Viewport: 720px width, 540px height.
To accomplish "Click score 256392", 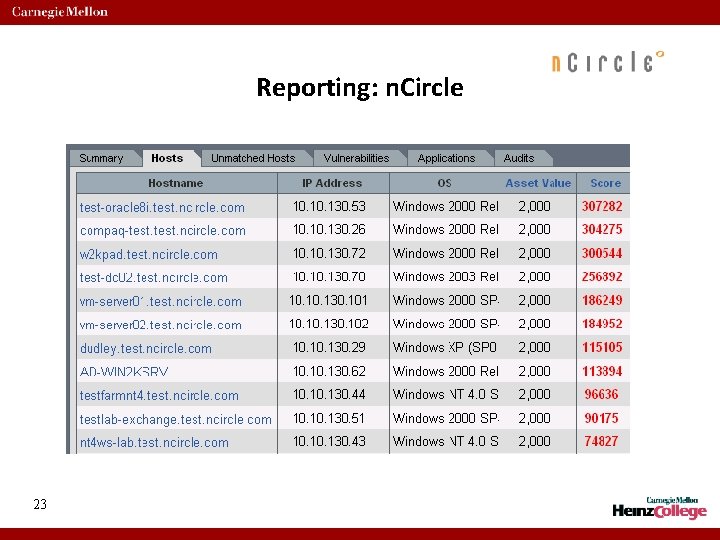I will pos(602,277).
